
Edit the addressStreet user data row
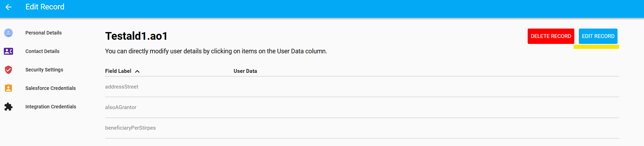pos(362,87)
